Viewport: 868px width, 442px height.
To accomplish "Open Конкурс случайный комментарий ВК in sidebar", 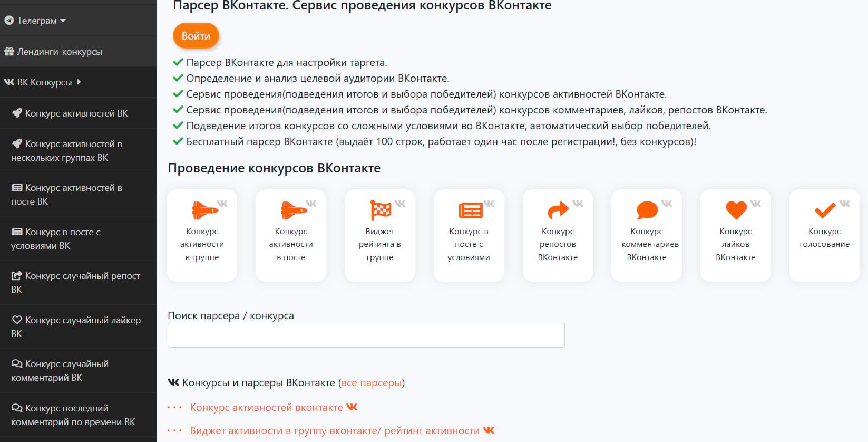I will (79, 371).
